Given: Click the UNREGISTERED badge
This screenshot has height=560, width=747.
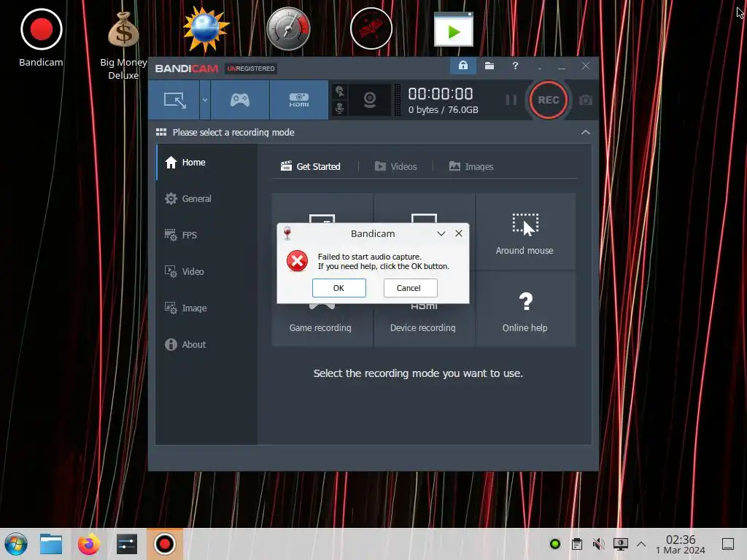Looking at the screenshot, I should coord(251,69).
